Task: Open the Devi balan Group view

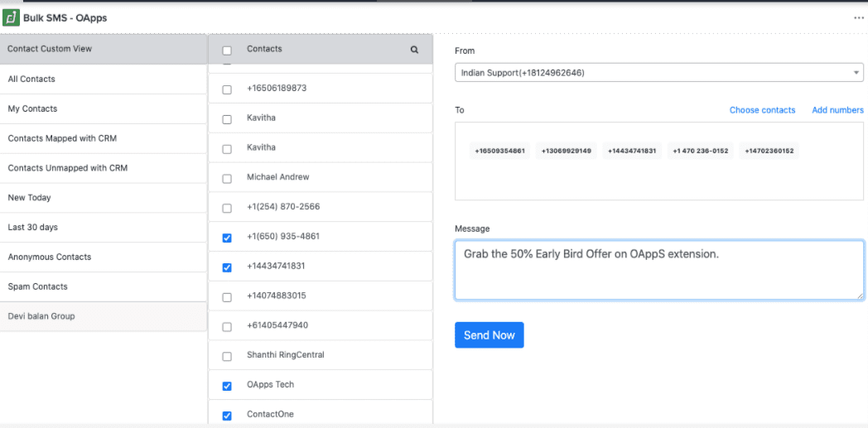Action: [x=104, y=316]
